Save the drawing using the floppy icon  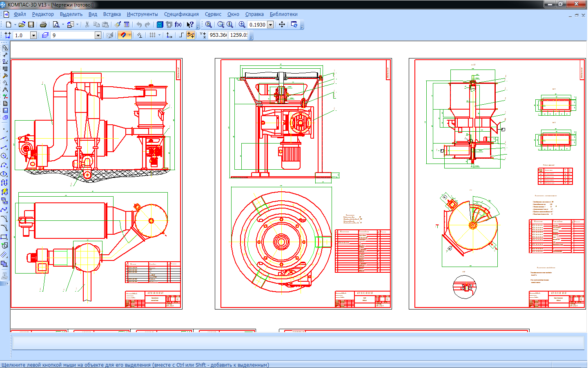[31, 25]
